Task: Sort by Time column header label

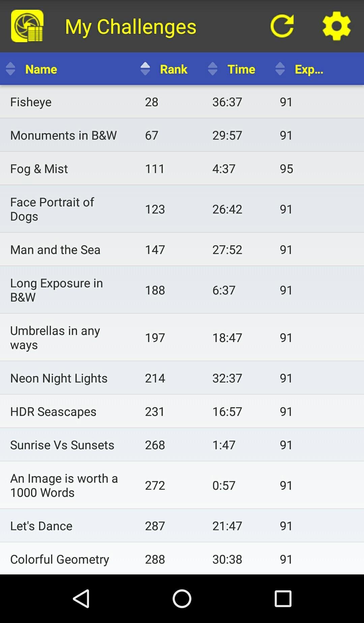Action: coord(241,69)
